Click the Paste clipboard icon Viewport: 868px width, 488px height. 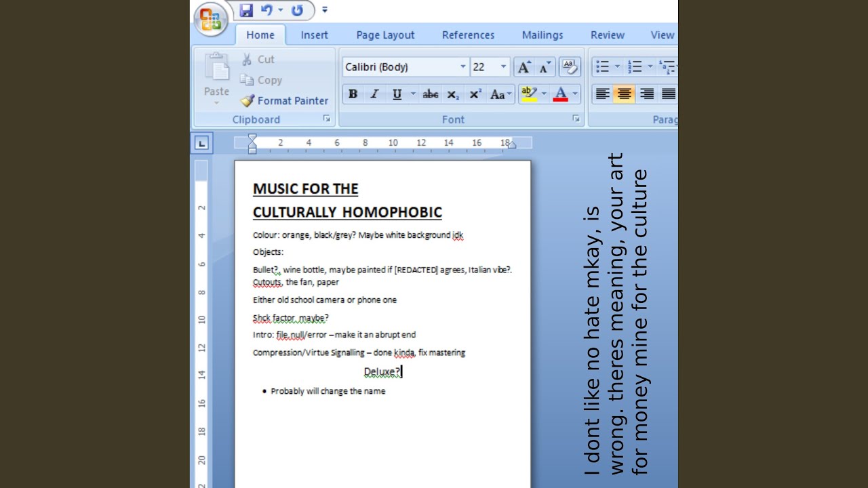(x=217, y=68)
